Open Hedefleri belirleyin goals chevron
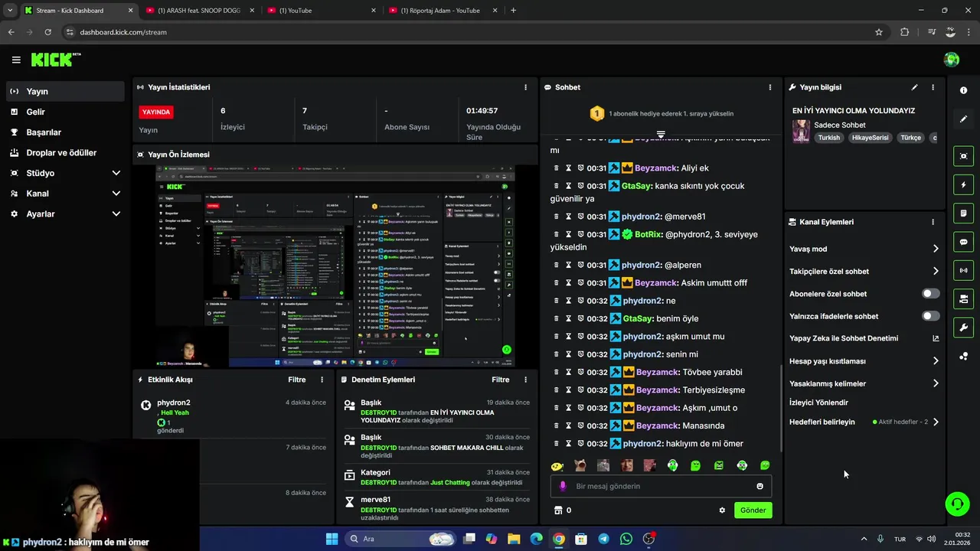The height and width of the screenshot is (551, 980). tap(936, 422)
